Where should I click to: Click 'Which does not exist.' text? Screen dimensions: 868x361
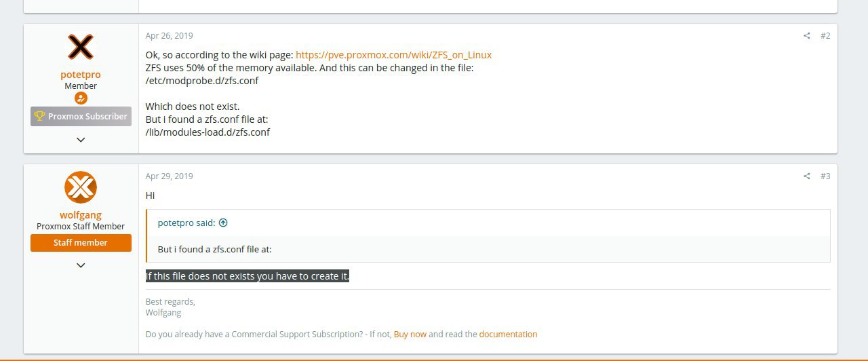tap(193, 107)
